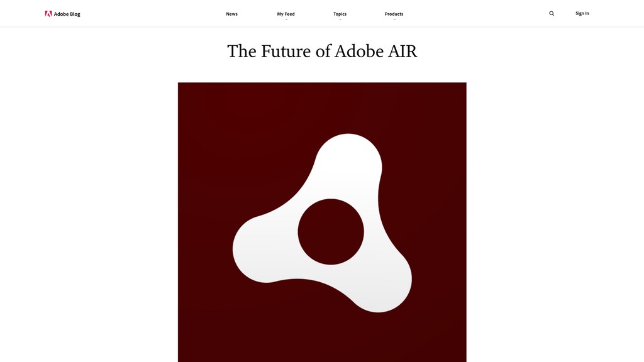Expand the Products chevron arrow
Screen dimensions: 644x362
point(394,19)
